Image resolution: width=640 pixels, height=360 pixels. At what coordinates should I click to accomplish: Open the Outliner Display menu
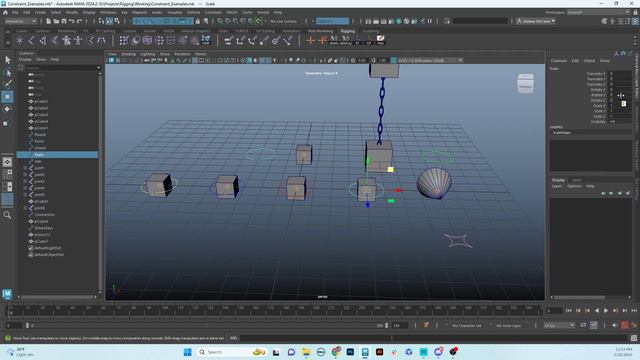(x=25, y=60)
